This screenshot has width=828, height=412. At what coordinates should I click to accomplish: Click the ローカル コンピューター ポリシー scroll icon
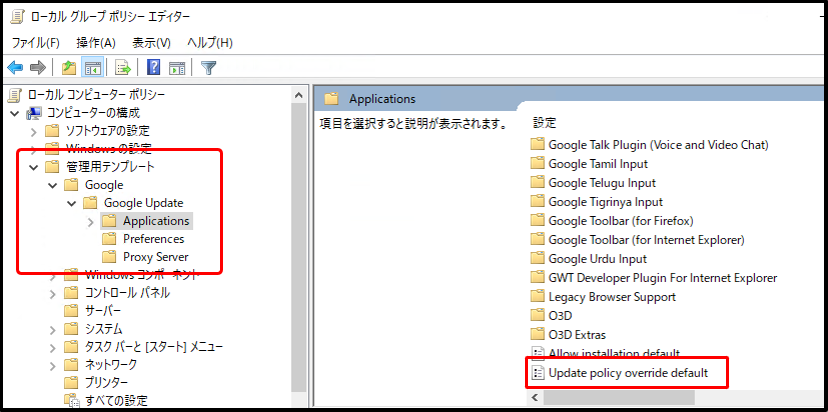(x=16, y=95)
